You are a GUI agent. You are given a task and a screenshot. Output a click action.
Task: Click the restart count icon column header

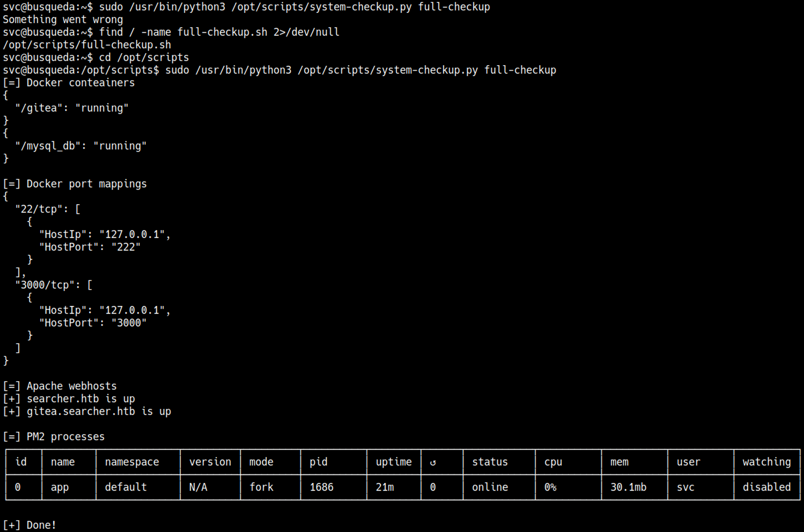point(433,462)
